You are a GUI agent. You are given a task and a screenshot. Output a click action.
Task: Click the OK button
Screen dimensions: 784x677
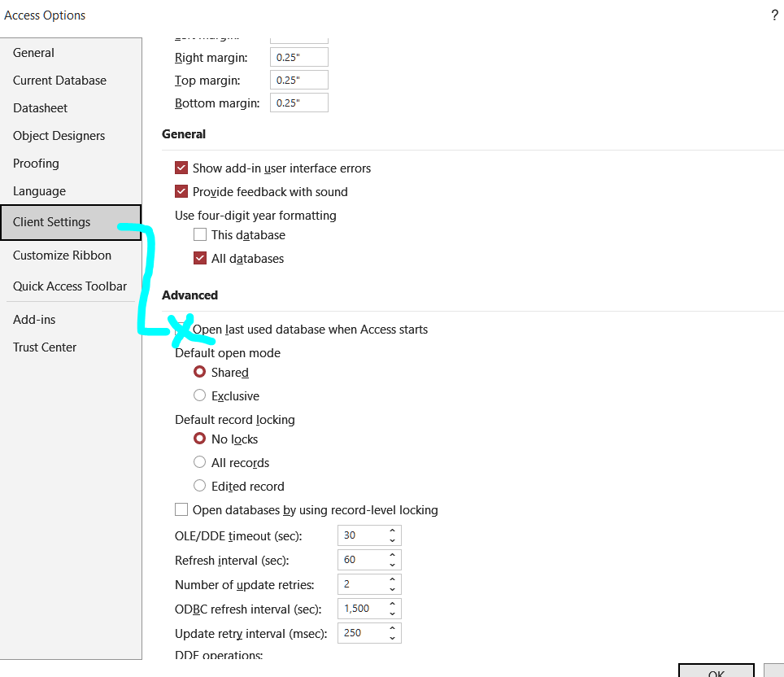pyautogui.click(x=716, y=670)
